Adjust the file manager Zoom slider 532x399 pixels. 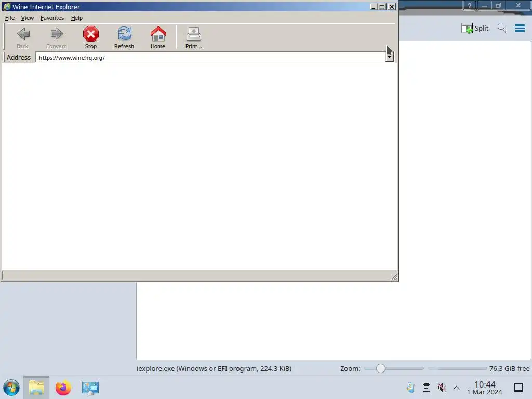(x=381, y=368)
